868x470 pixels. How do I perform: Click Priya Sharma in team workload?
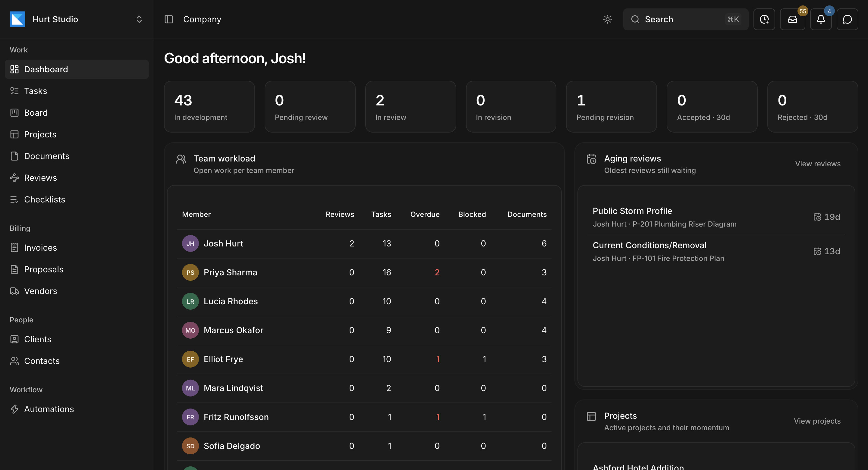(230, 272)
